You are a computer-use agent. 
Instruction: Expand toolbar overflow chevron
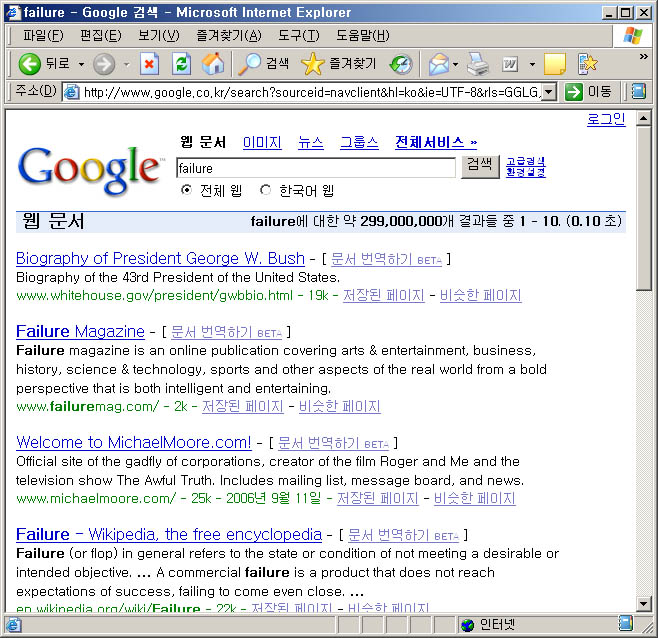pyautogui.click(x=643, y=56)
